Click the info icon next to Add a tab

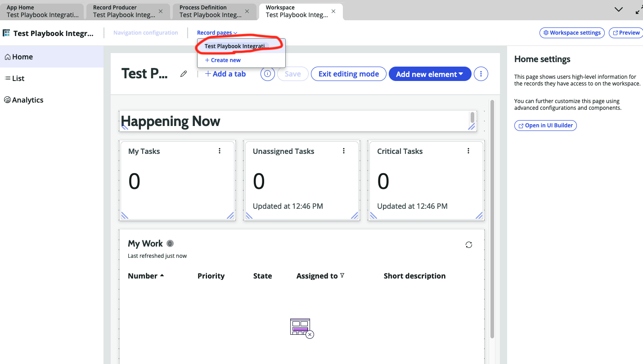pyautogui.click(x=267, y=73)
